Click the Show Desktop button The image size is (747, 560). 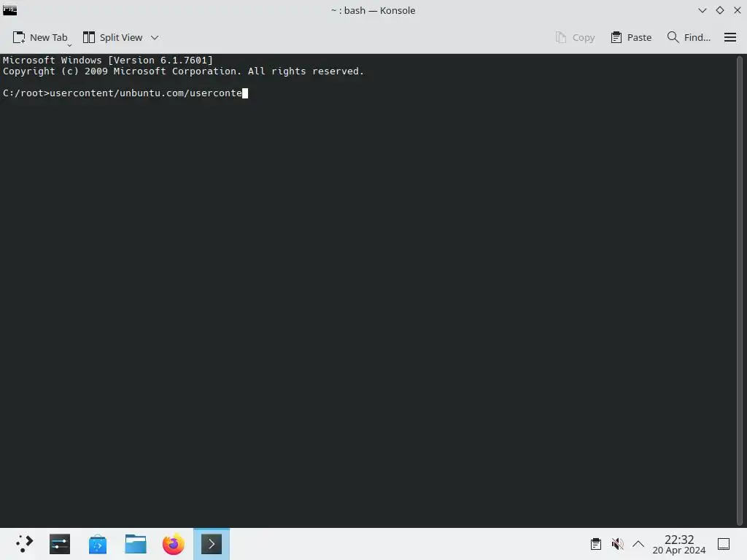[x=724, y=544]
